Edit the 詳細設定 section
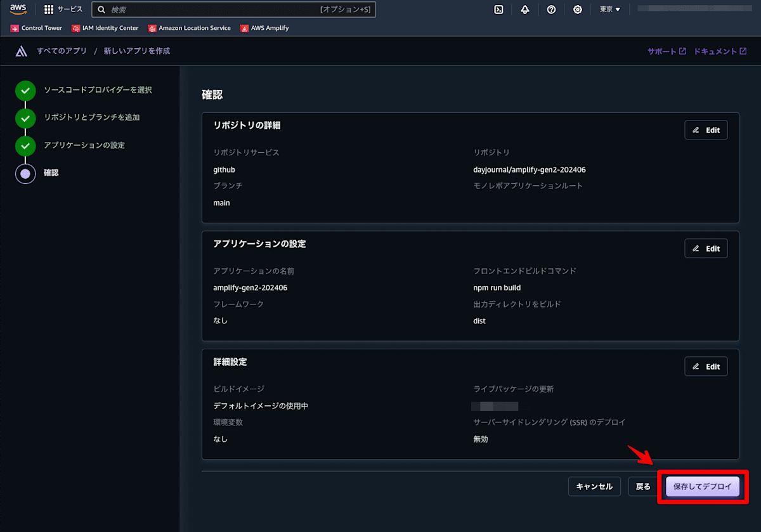Viewport: 761px width, 532px height. 706,367
